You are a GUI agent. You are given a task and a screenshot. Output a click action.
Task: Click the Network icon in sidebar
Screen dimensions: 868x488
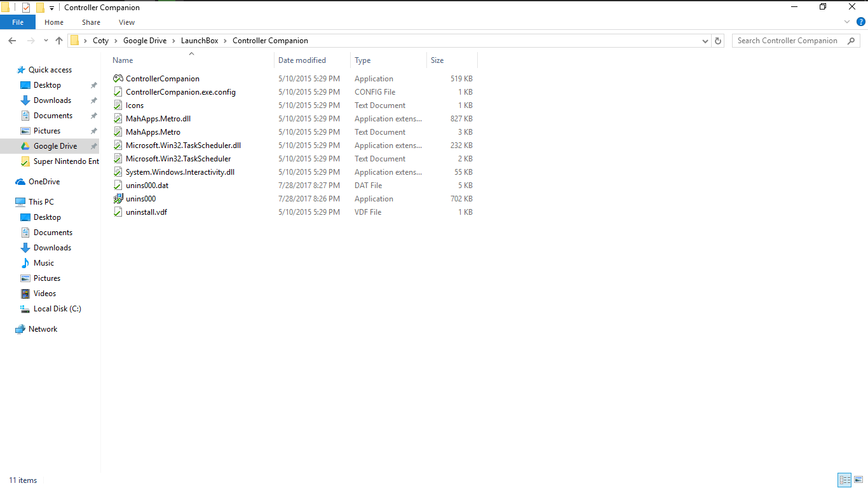pyautogui.click(x=20, y=329)
